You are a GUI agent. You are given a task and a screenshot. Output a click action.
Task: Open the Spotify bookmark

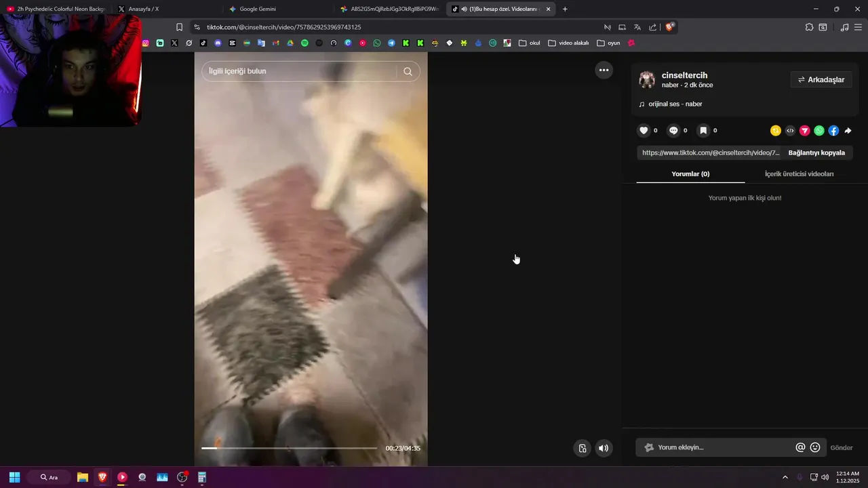point(304,43)
